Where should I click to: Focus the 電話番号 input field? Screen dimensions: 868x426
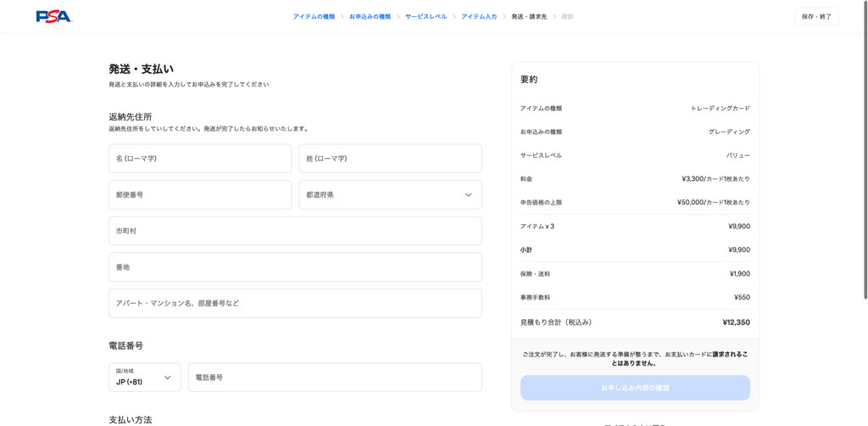pyautogui.click(x=335, y=378)
